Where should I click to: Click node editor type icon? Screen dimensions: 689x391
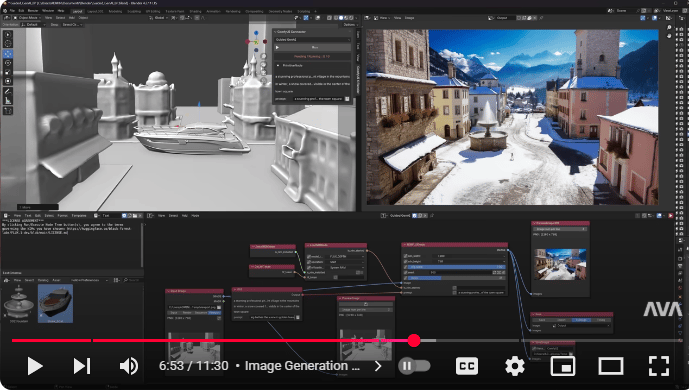(150, 216)
